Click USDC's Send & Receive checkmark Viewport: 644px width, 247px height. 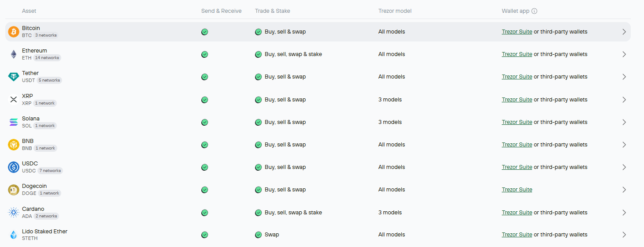pyautogui.click(x=204, y=167)
